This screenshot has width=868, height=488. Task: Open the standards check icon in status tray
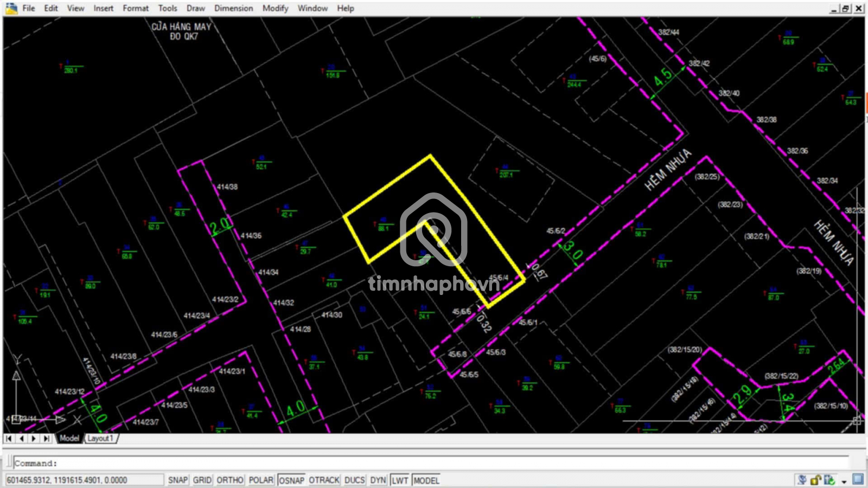(829, 480)
